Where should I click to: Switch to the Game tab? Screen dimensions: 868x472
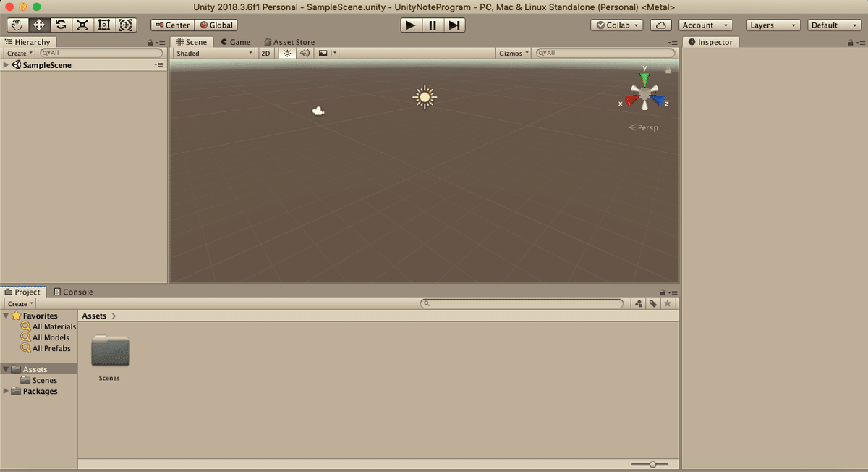tap(236, 42)
